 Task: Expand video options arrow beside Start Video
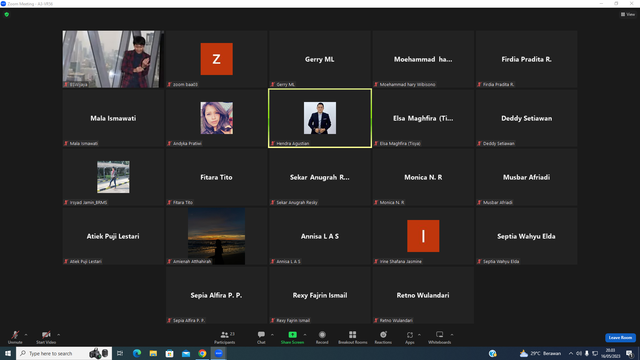click(59, 335)
